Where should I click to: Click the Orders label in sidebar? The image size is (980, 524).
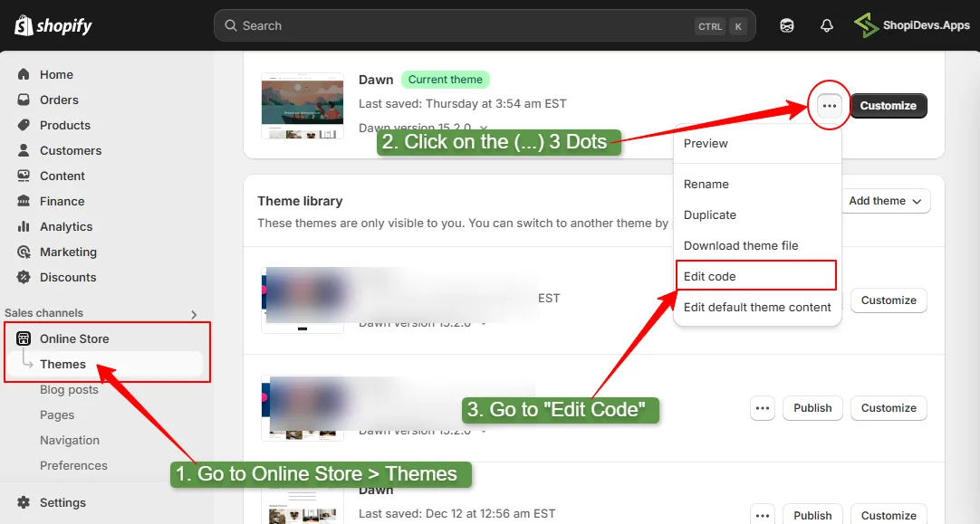click(x=60, y=100)
